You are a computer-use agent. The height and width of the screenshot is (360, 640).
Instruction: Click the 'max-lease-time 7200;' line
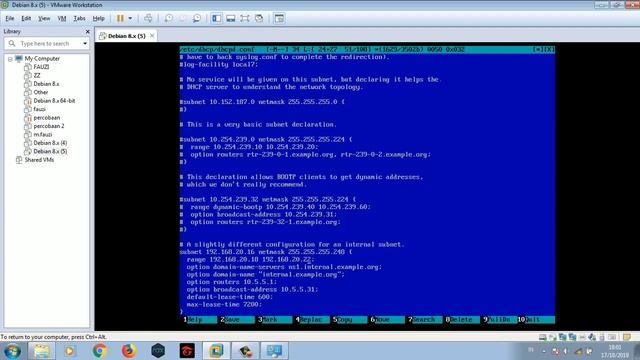pos(224,304)
